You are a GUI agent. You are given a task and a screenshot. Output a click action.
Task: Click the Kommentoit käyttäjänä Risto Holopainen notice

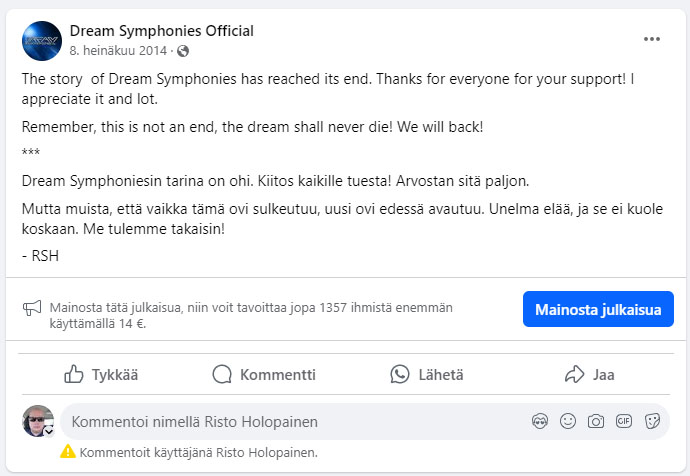point(199,452)
